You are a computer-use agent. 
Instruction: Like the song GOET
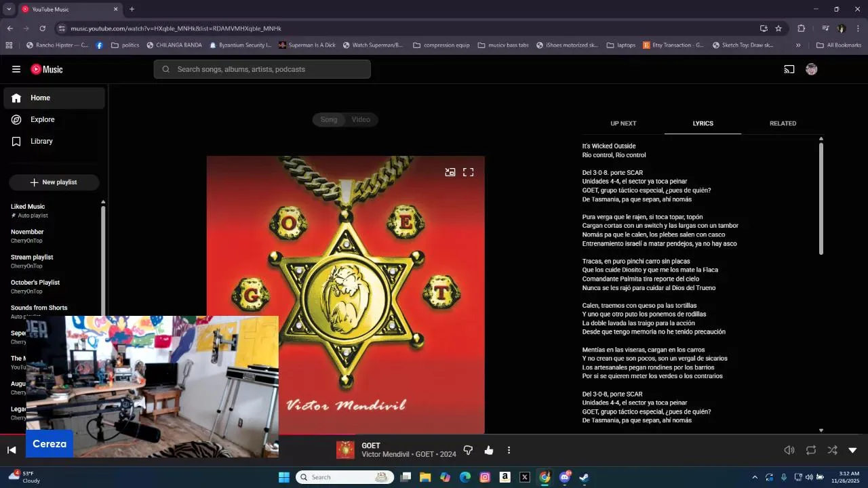pos(489,450)
